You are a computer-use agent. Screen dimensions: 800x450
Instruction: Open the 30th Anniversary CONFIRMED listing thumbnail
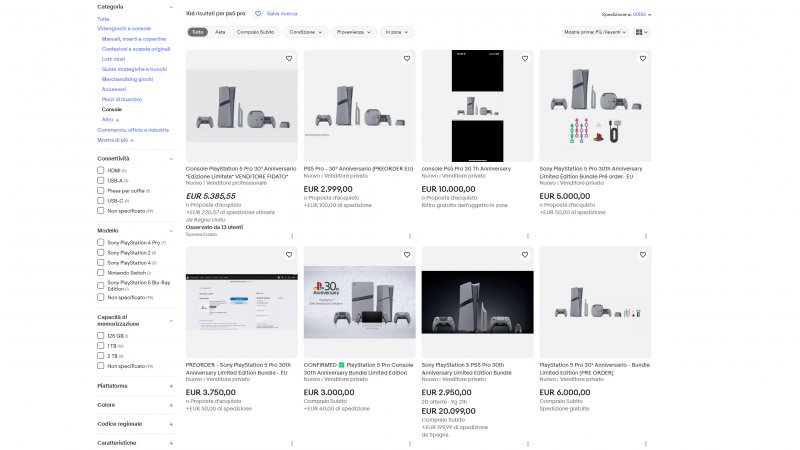[x=359, y=302]
